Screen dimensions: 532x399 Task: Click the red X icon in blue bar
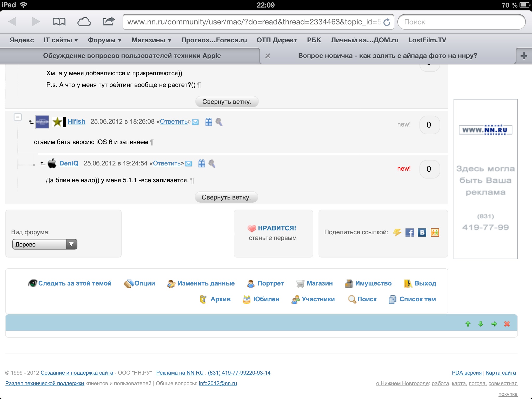pos(507,324)
